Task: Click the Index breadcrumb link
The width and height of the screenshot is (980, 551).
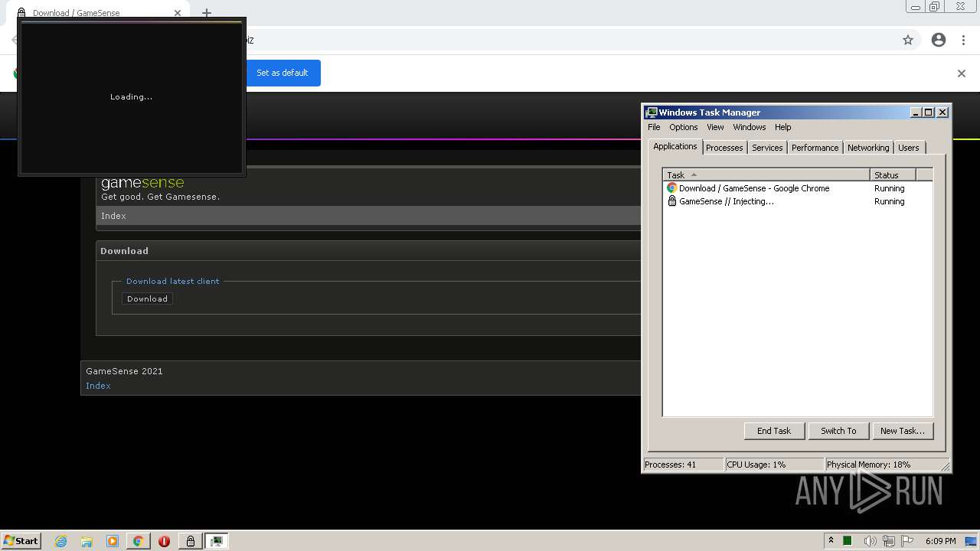Action: click(113, 216)
